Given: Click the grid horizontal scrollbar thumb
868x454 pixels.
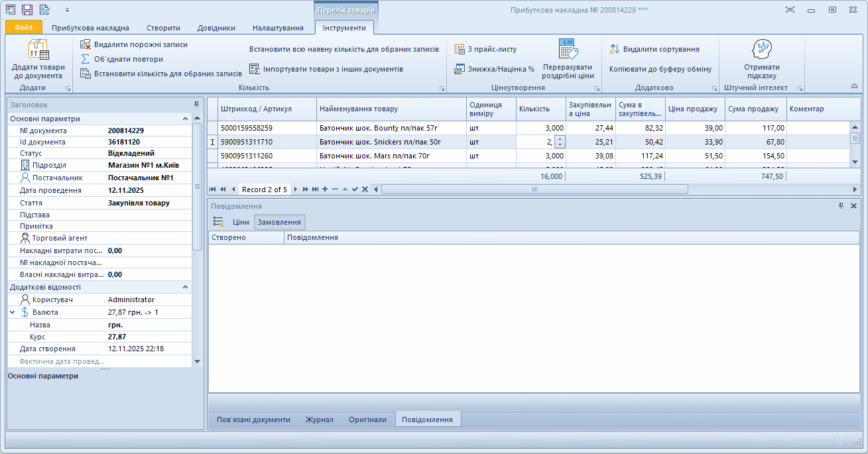Looking at the screenshot, I should tap(534, 190).
